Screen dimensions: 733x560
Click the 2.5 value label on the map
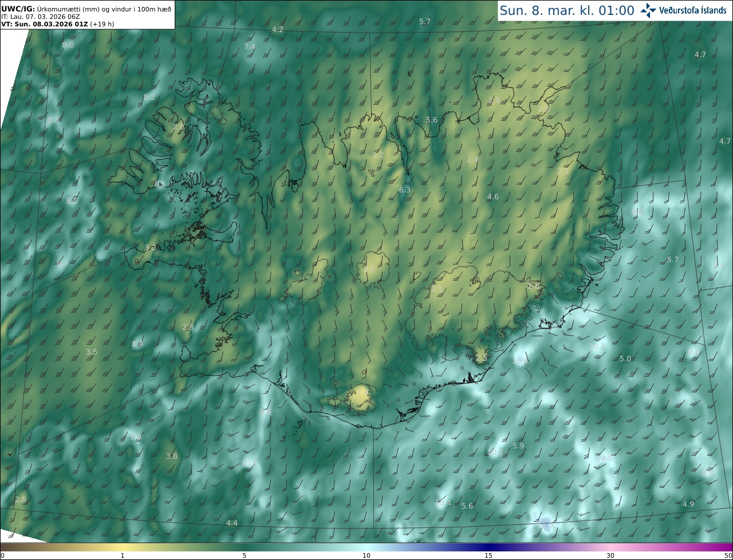481,358
